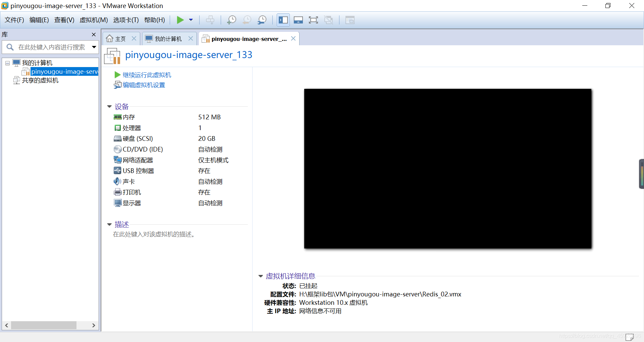This screenshot has width=644, height=342.
Task: Click the library horizontal scrollbar thumb
Action: coord(44,325)
